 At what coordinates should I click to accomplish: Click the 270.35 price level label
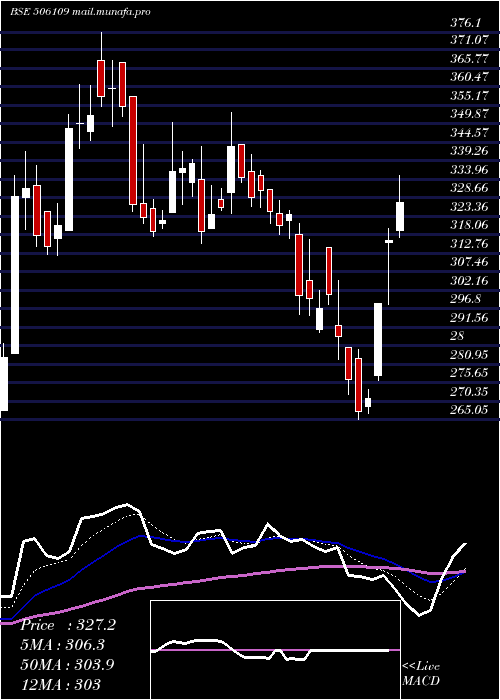point(469,392)
